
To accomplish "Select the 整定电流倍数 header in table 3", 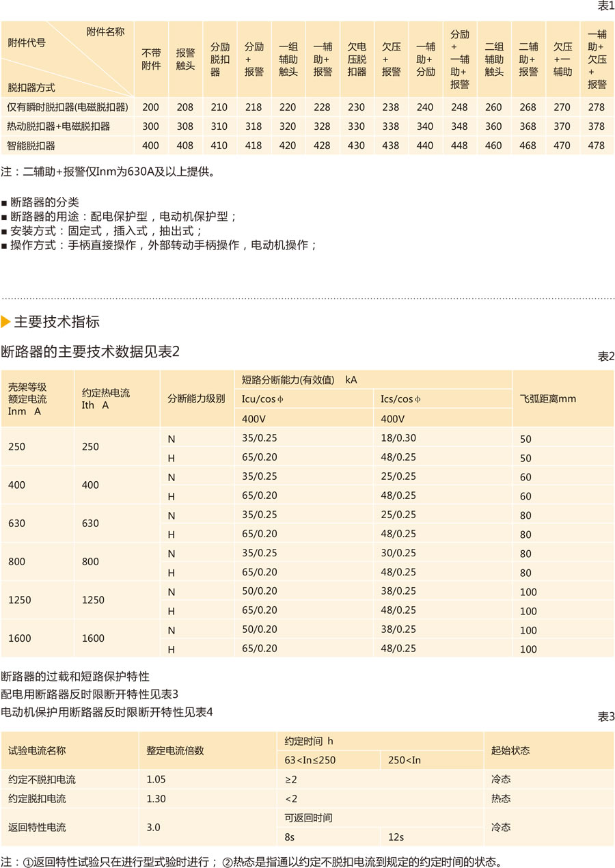I will 175,750.
